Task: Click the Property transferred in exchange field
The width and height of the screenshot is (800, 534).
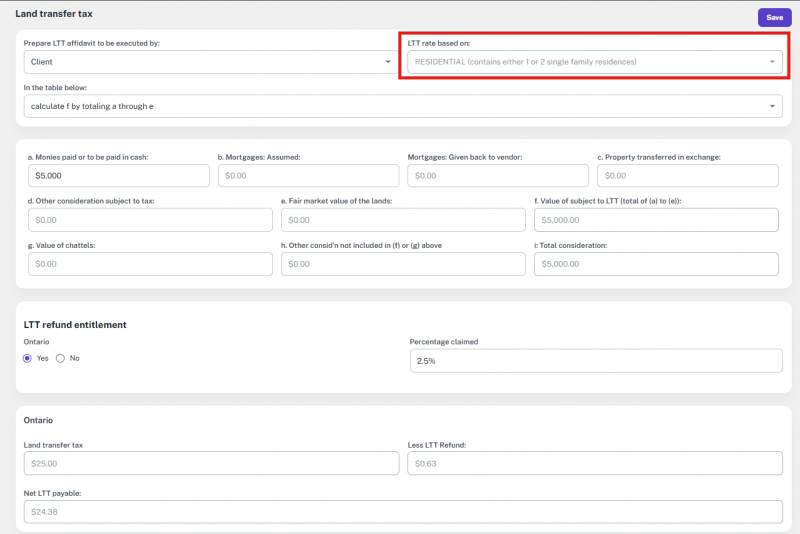Action: point(687,175)
